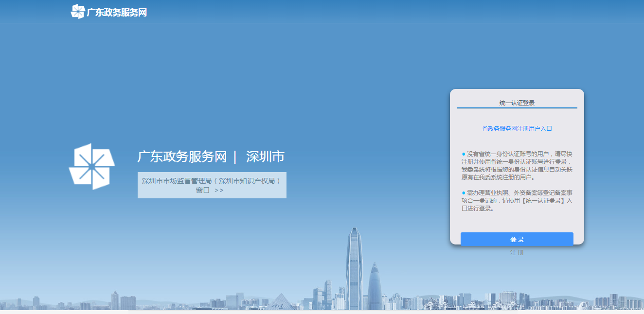Click the notice paragraph about 没有省统一身份认证账号
This screenshot has height=314, width=644.
(518, 166)
